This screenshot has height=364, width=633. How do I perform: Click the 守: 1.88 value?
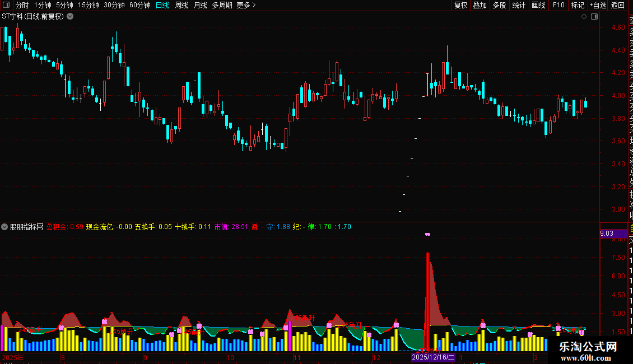tap(278, 227)
